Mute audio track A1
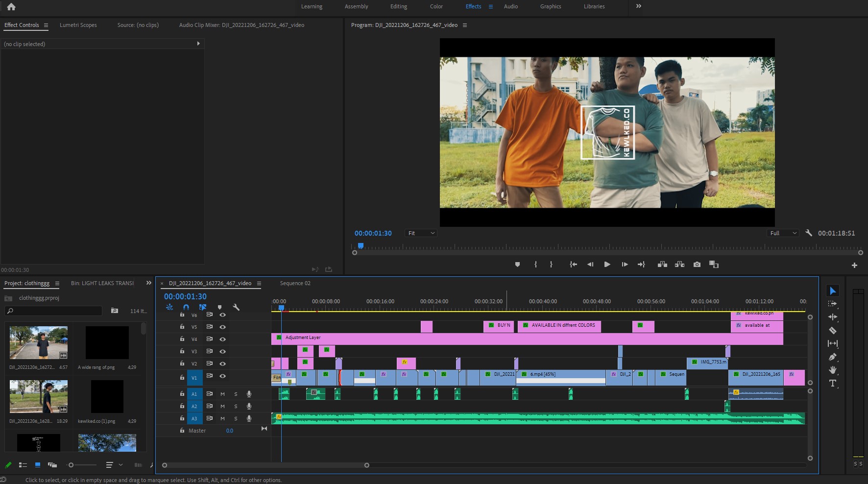 click(222, 394)
